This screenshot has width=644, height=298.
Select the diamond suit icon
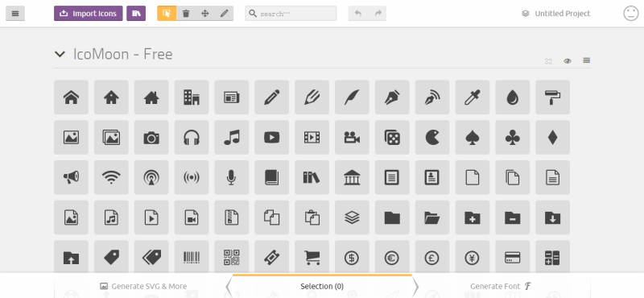pyautogui.click(x=553, y=137)
